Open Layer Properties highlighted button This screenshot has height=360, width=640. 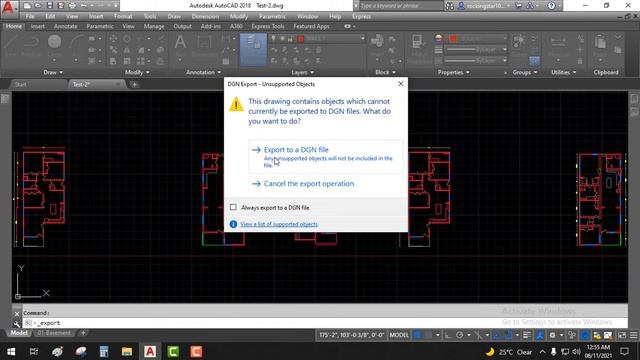point(253,50)
